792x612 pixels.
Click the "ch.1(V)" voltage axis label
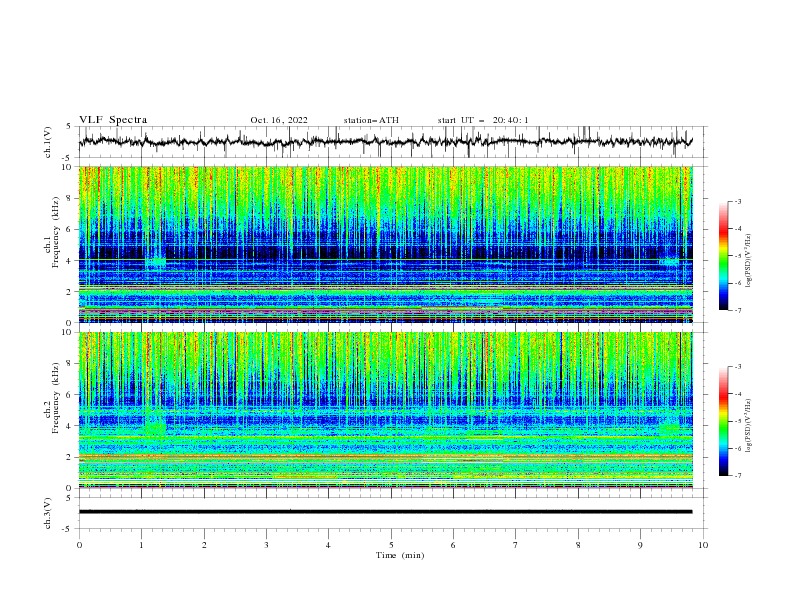tap(48, 142)
